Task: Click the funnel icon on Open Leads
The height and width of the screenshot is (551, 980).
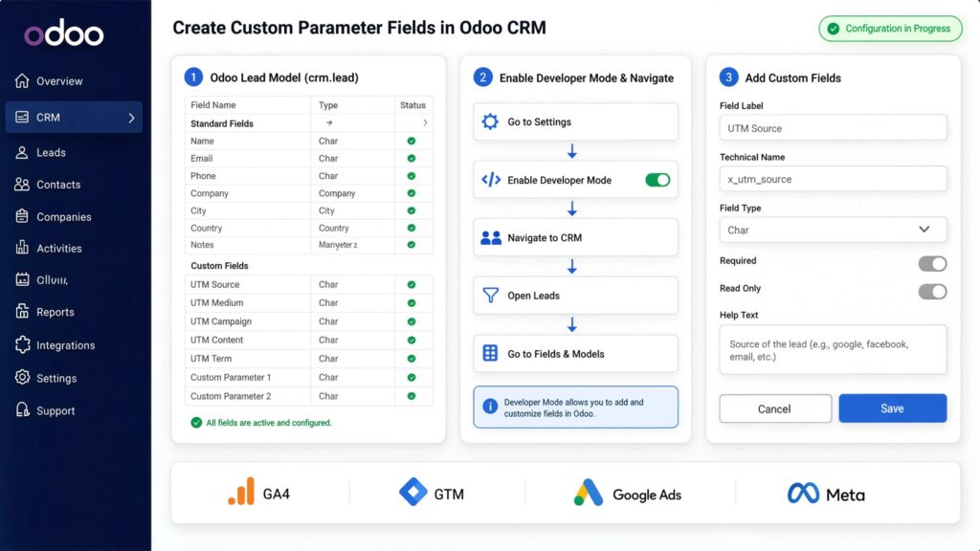Action: click(x=491, y=295)
